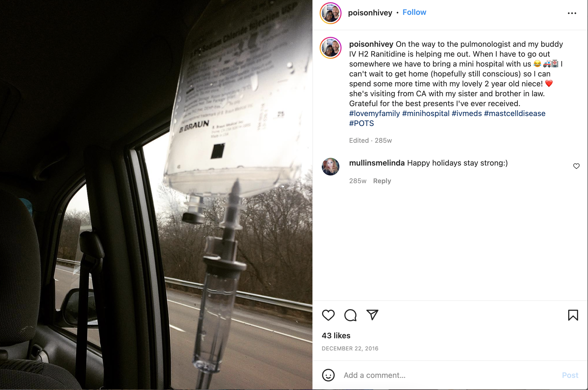The image size is (588, 390).
Task: Like the post with the heart icon
Action: pos(328,315)
